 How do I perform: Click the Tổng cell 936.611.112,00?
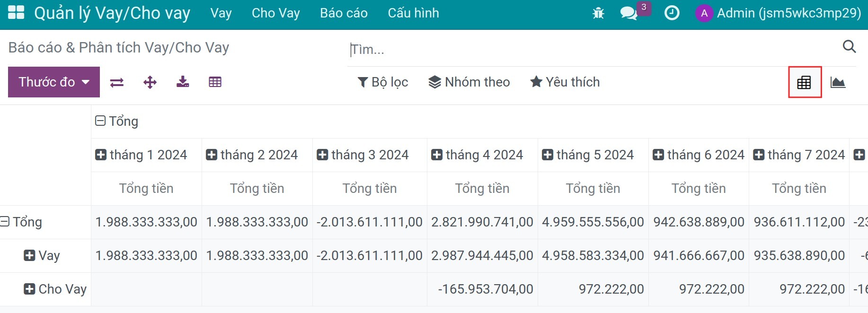(x=799, y=222)
